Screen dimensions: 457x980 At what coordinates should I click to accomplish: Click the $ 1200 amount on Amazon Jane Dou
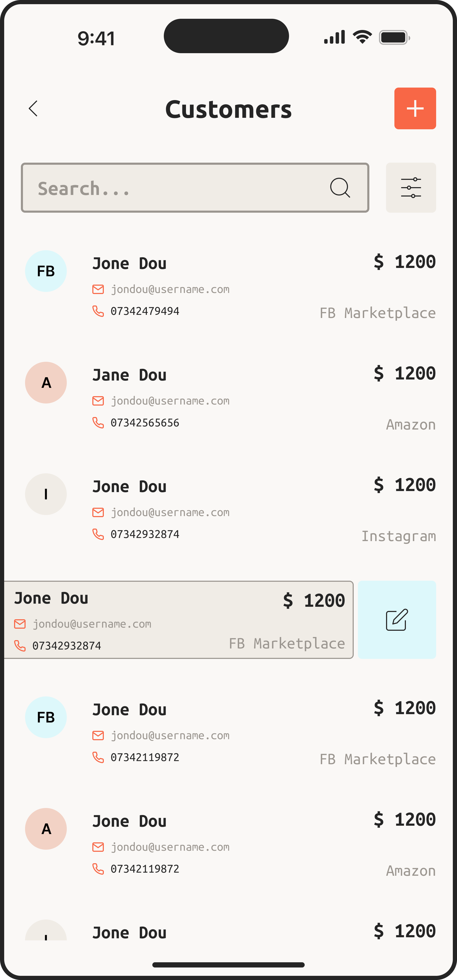coord(405,373)
